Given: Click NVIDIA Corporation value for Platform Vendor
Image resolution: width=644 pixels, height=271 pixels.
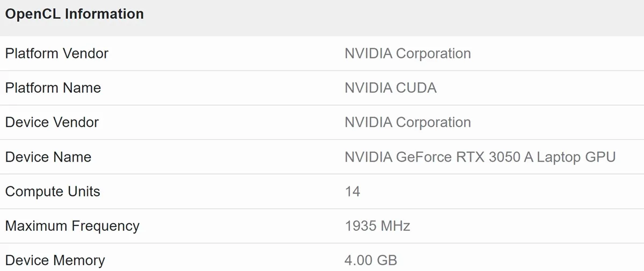Looking at the screenshot, I should (408, 54).
